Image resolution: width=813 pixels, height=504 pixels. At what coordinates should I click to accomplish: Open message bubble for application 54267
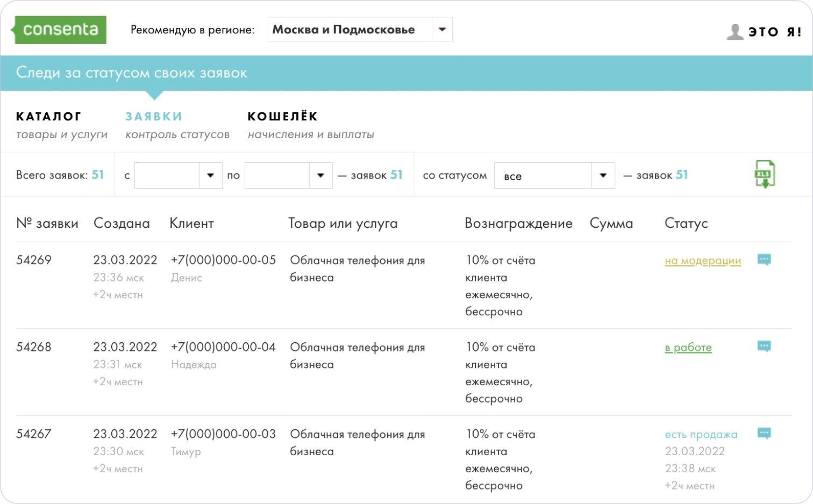[764, 433]
